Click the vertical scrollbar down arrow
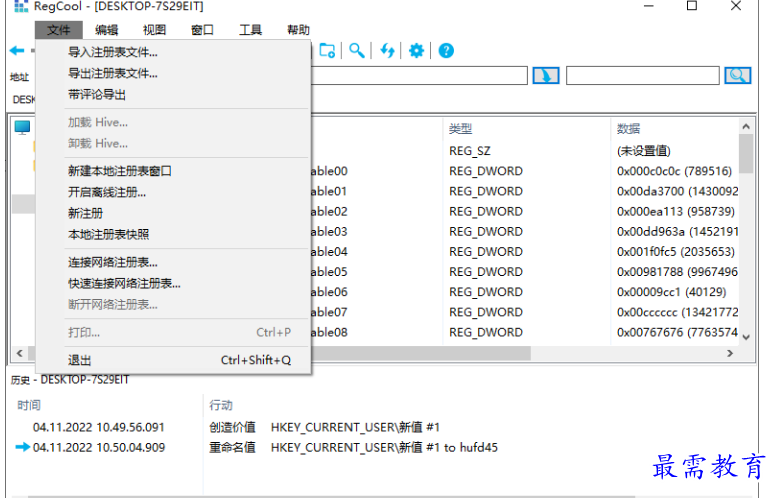The image size is (774, 498). pyautogui.click(x=745, y=337)
